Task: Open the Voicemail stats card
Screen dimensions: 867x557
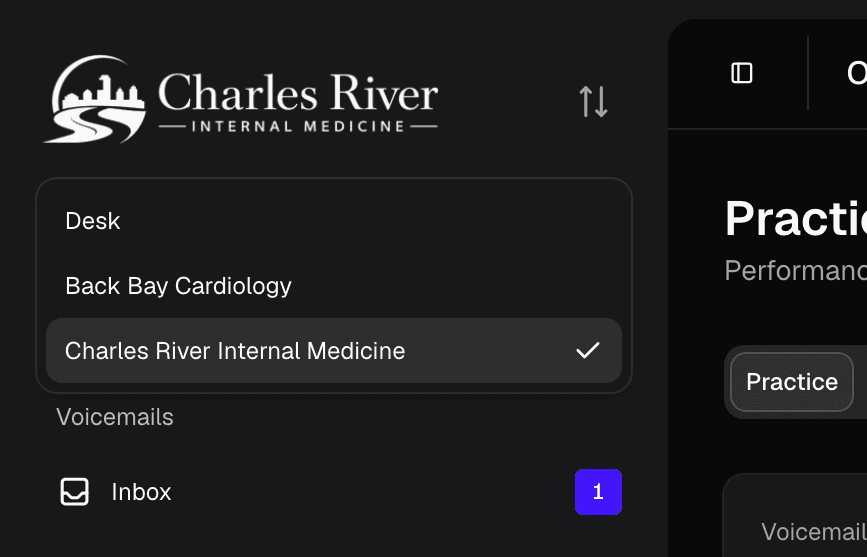Action: tap(795, 515)
